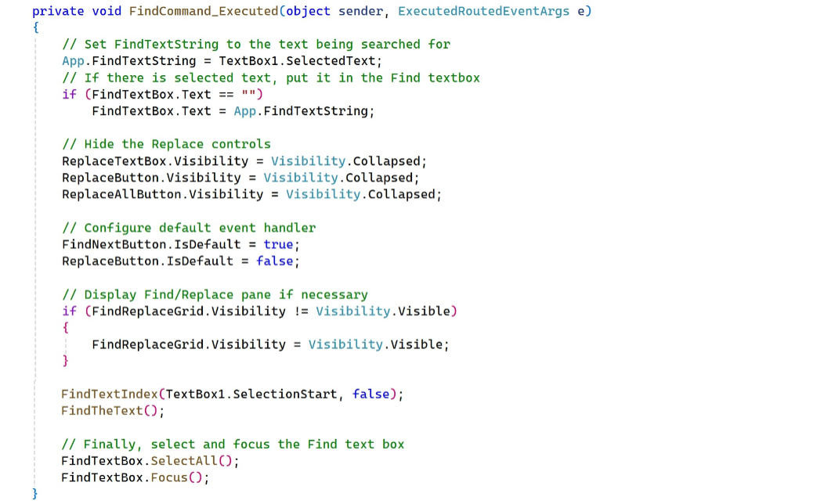Click the FindTextIndex method call

coord(109,394)
